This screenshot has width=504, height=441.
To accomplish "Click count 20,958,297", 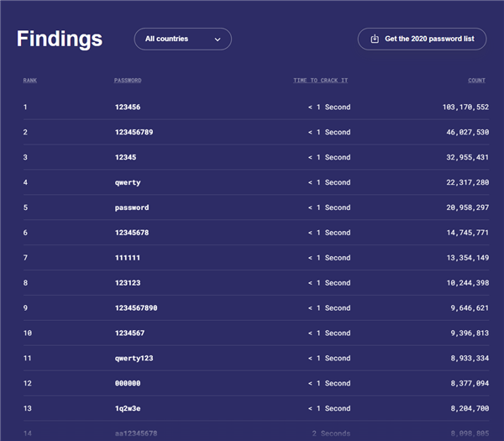I will (468, 207).
